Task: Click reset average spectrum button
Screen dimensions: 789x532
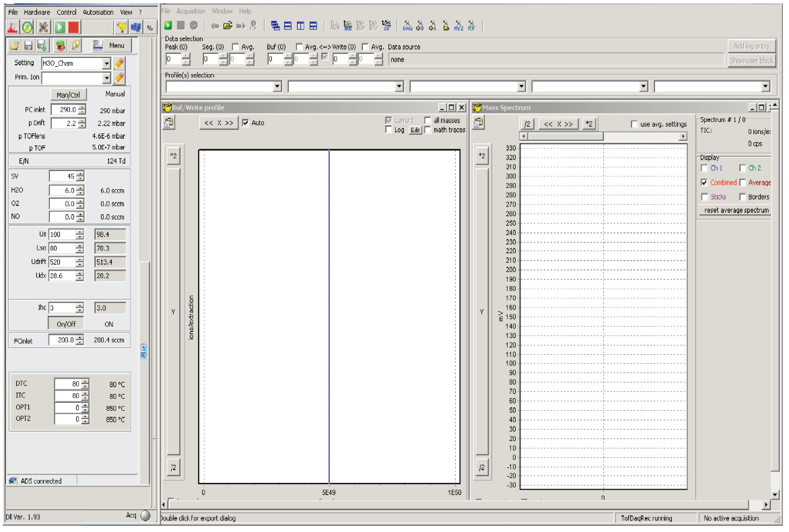Action: click(x=736, y=210)
